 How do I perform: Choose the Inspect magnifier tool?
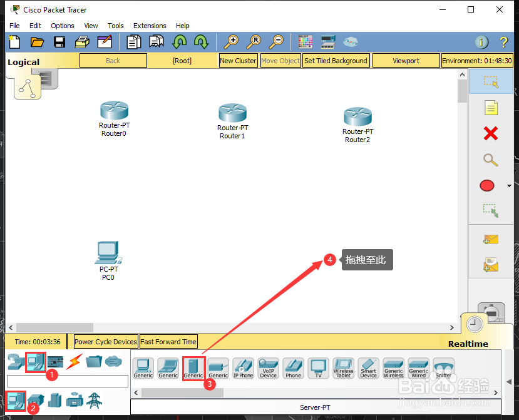(491, 160)
